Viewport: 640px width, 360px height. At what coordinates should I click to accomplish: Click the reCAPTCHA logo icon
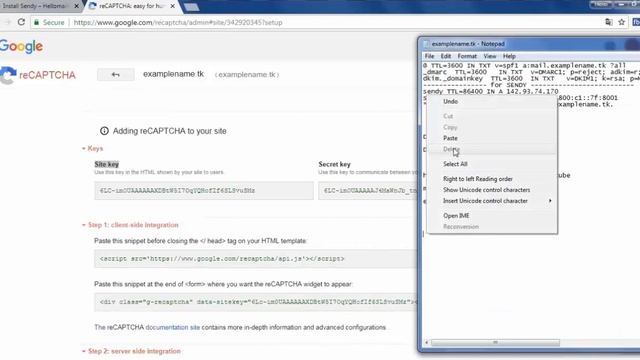[x=8, y=76]
